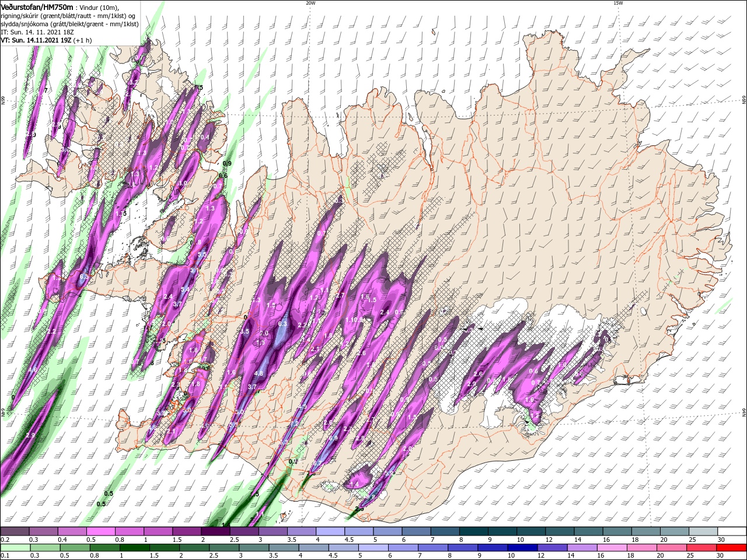The image size is (747, 560).
Task: Click the '0.2' label in the snow scale
Action: click(5, 540)
